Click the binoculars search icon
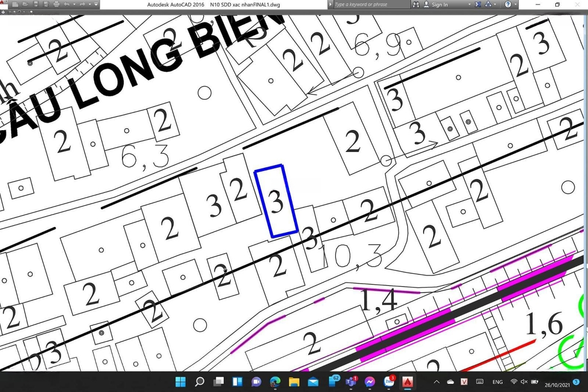This screenshot has width=588, height=392. 416,4
